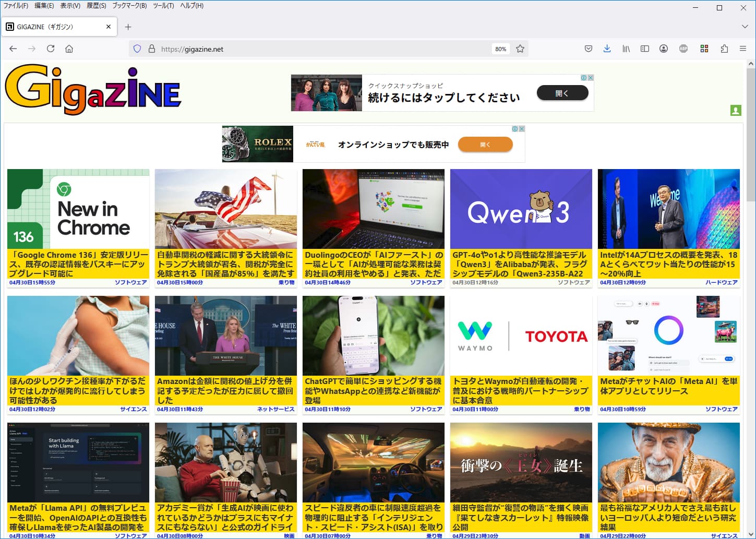
Task: Click the ROLEX ad info icon
Action: point(515,129)
